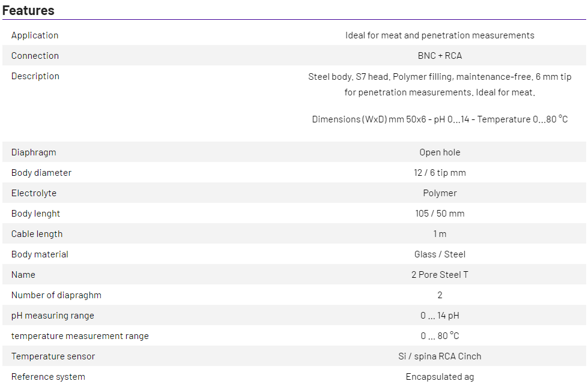Click the Reference system label

click(48, 377)
